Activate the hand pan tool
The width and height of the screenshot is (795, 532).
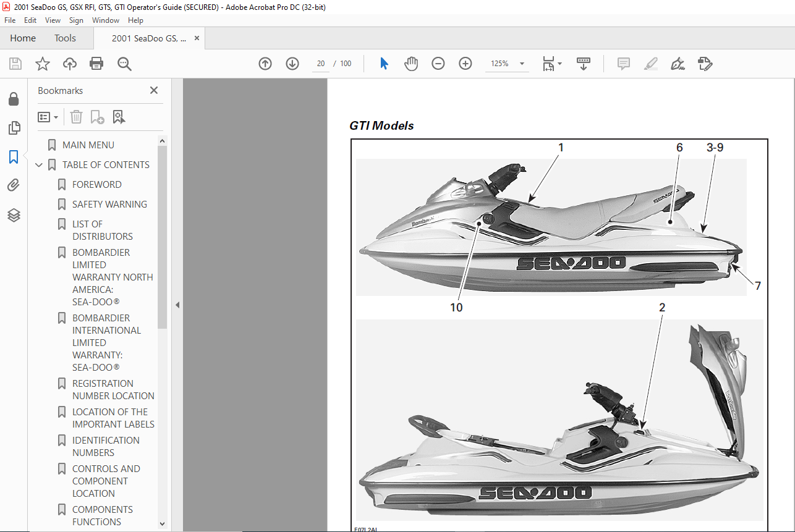[x=411, y=64]
